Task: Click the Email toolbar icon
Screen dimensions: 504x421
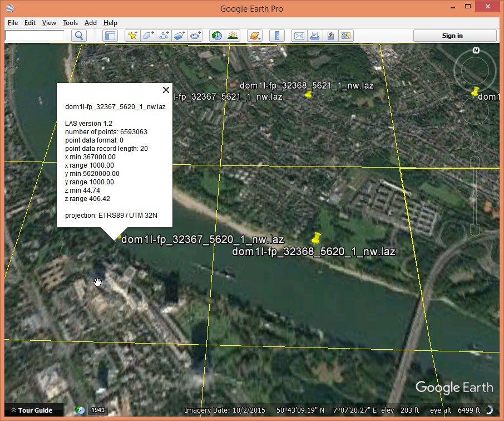Action: click(x=299, y=36)
